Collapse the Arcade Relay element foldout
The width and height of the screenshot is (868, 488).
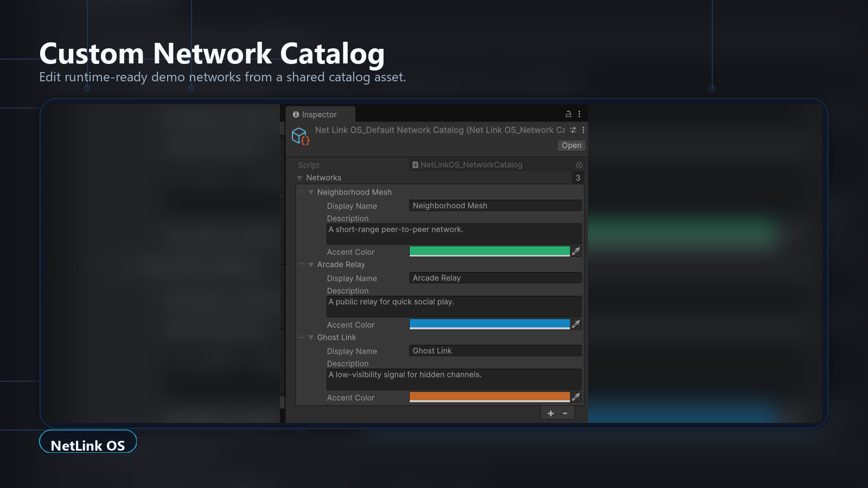click(x=311, y=265)
